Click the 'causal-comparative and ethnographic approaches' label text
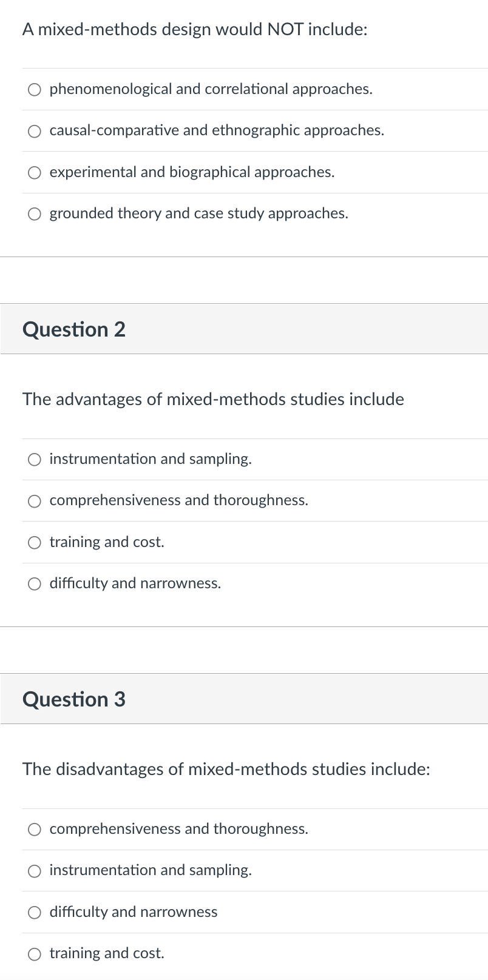 click(x=217, y=130)
